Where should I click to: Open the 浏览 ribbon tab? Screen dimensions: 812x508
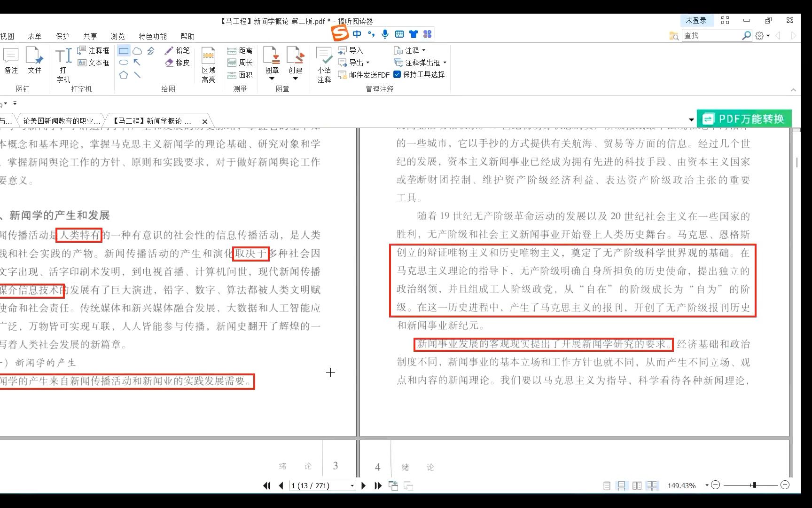click(118, 36)
